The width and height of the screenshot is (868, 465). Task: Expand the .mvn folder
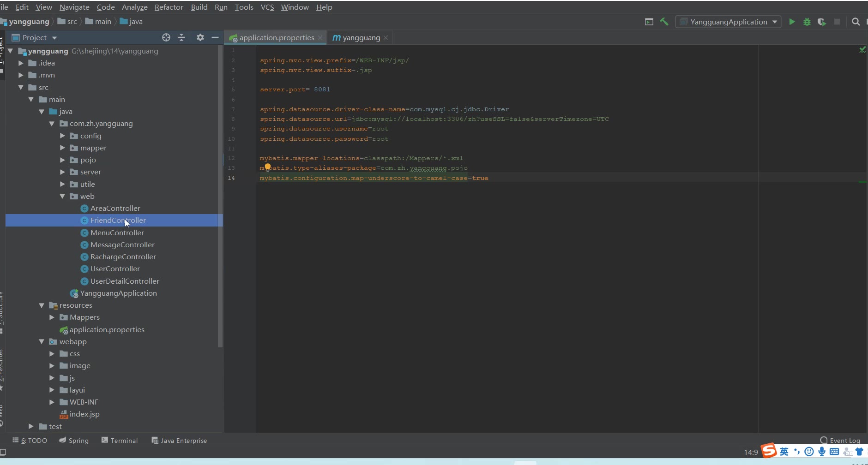coord(21,75)
